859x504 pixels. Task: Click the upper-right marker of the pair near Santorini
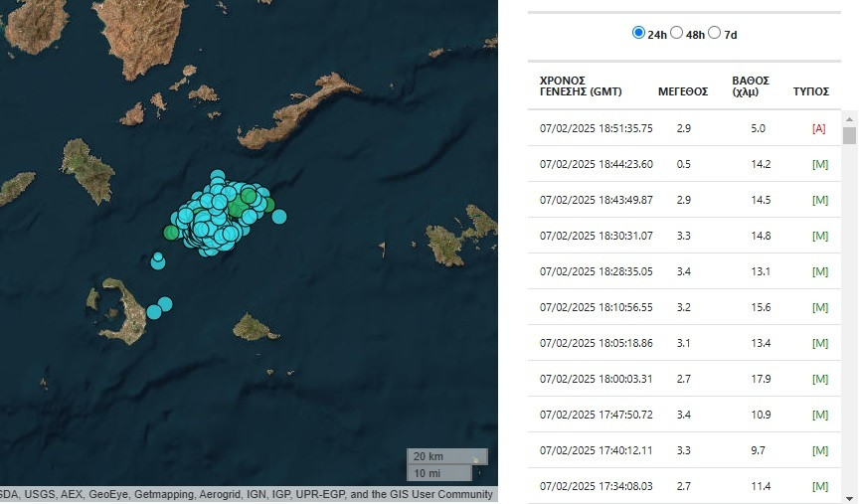point(165,303)
